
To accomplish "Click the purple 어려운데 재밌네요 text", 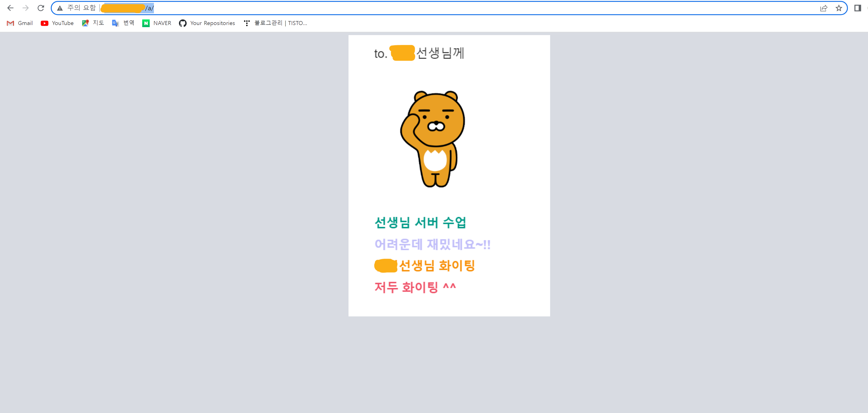I will click(432, 244).
